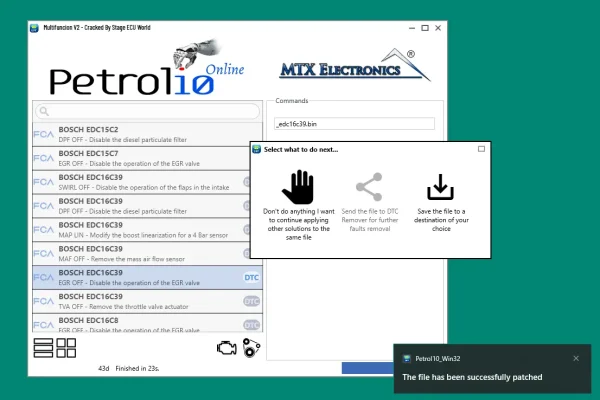Screen dimensions: 600x400
Task: Choose SWIRL OFF solution for EDC16C39
Action: click(x=140, y=181)
